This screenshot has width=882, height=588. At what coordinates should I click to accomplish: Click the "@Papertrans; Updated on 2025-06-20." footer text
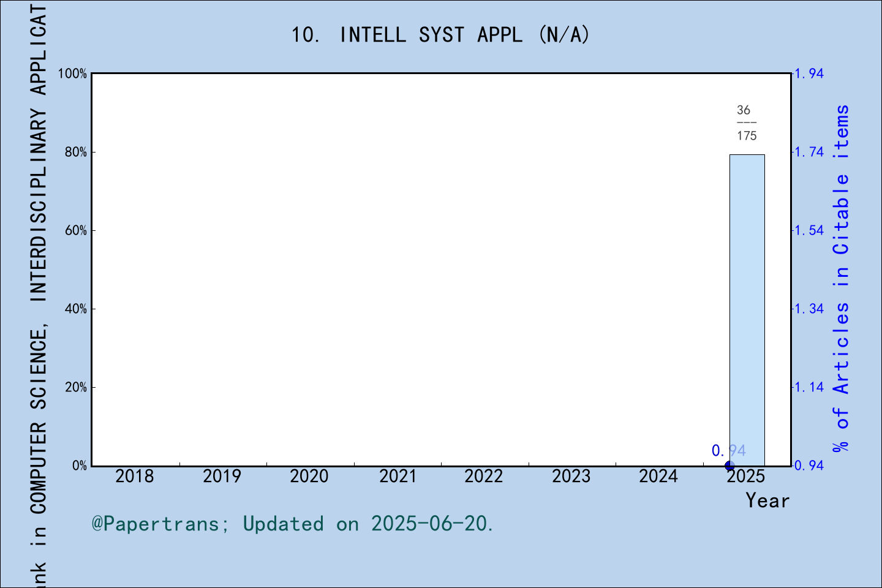point(293,524)
